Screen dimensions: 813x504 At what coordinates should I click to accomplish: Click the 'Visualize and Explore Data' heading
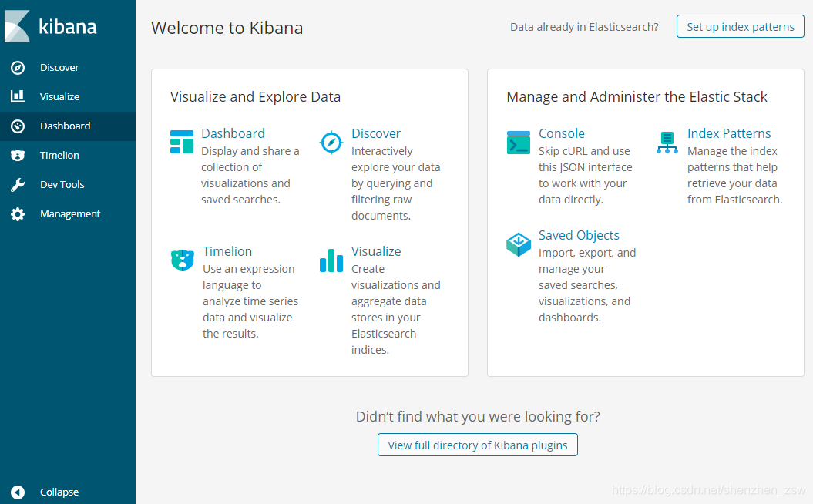(x=255, y=97)
